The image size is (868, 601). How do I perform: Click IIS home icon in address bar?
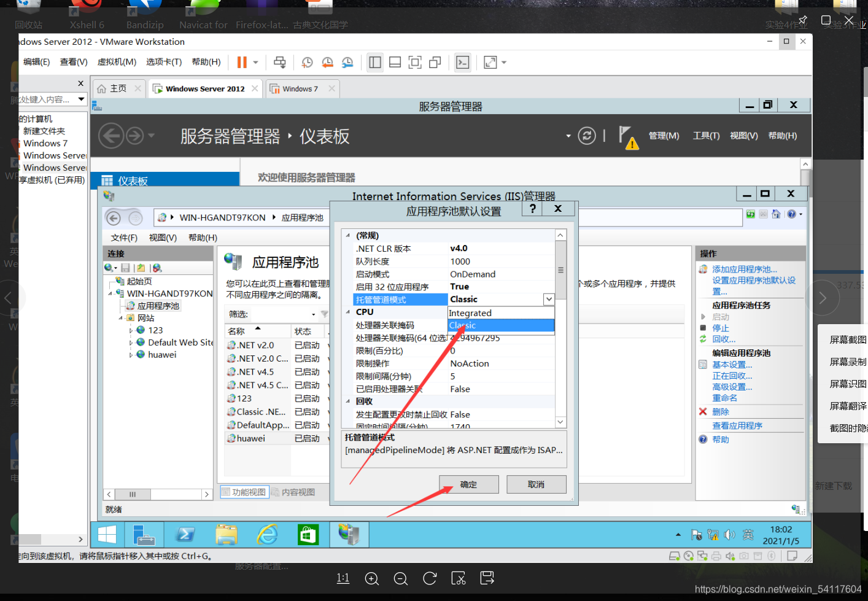pos(776,214)
